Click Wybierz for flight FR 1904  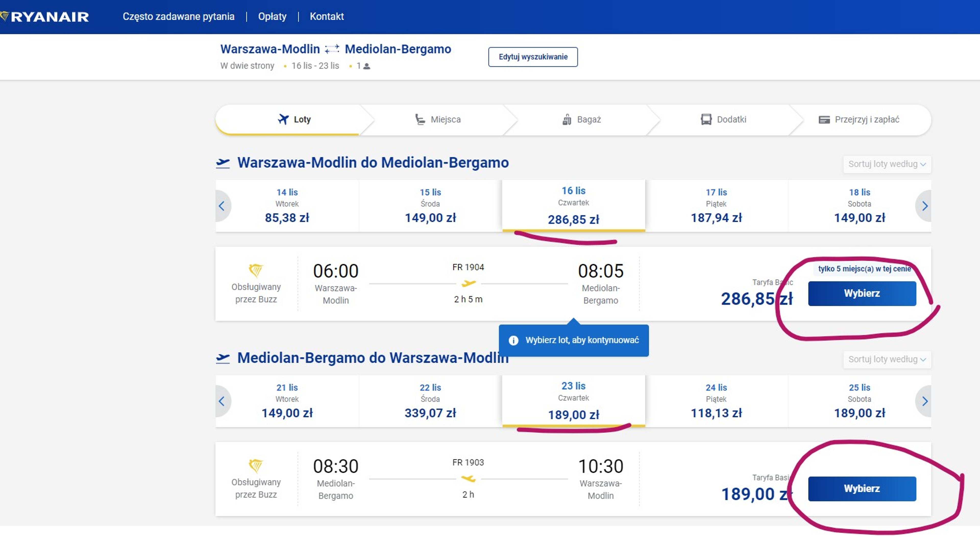[x=862, y=293]
